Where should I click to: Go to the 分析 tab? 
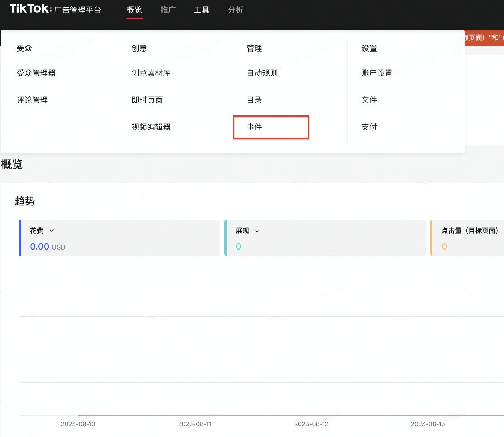[x=235, y=10]
